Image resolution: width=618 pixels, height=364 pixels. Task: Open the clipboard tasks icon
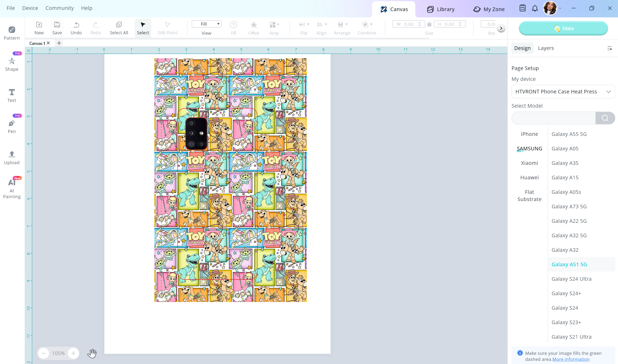tap(522, 8)
